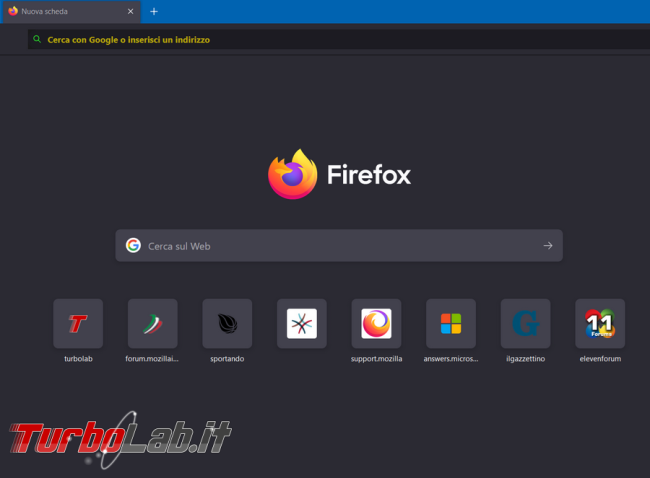Open the support.mozilla shortcut tile
This screenshot has height=478, width=650.
click(376, 323)
